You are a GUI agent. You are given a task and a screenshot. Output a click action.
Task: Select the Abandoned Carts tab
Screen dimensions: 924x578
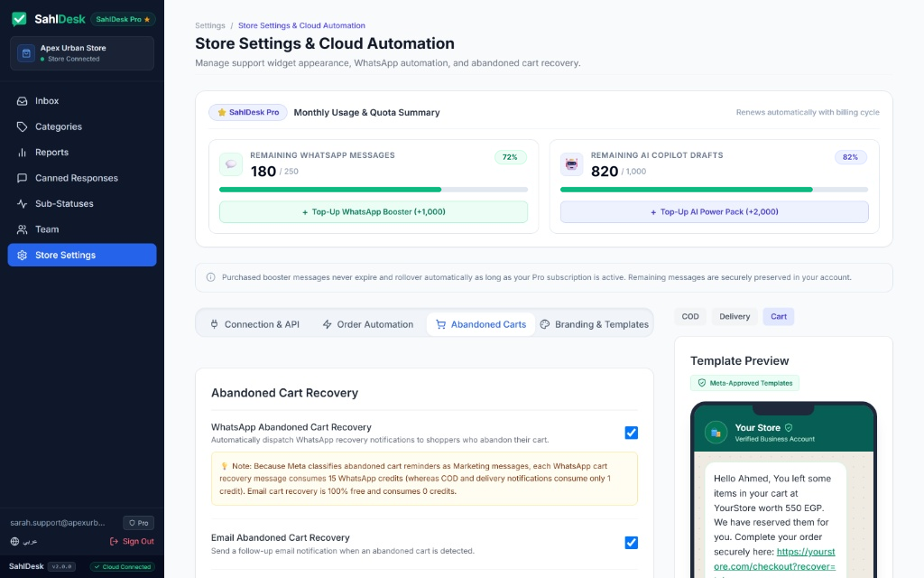pos(481,324)
